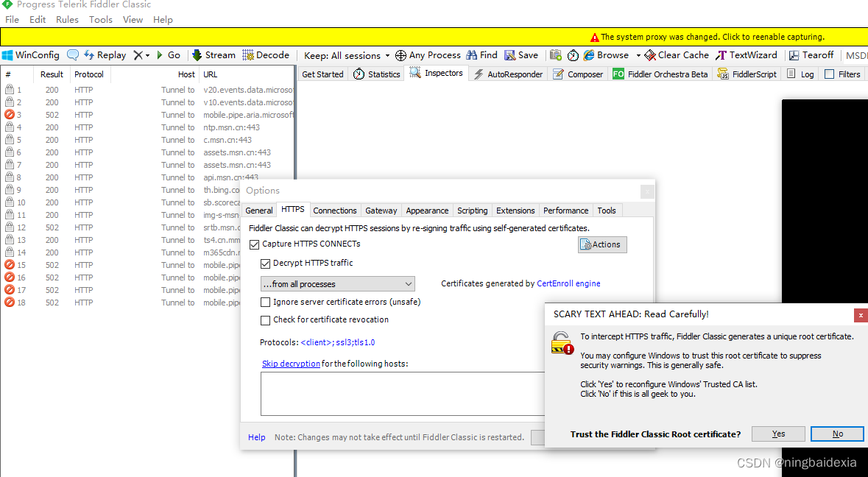The width and height of the screenshot is (868, 477).
Task: Click the CertEnroll engine link
Action: point(568,283)
